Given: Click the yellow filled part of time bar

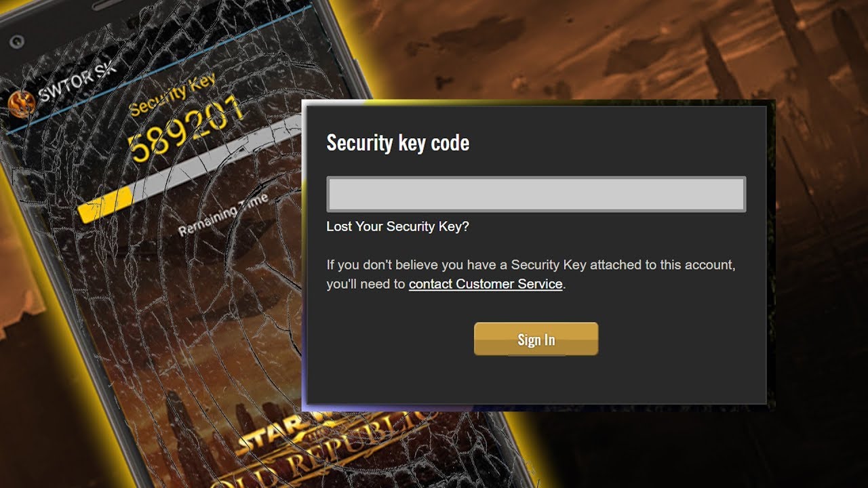Looking at the screenshot, I should click(x=105, y=205).
